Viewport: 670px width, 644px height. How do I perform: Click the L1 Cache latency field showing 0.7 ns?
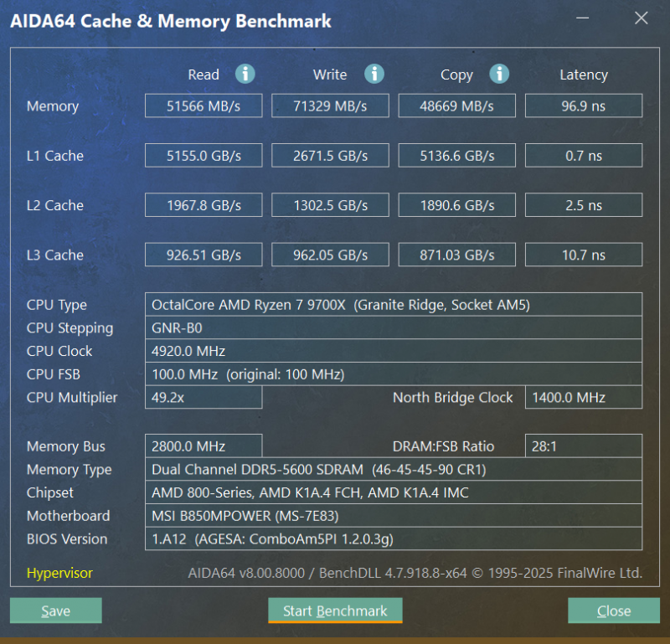click(583, 155)
